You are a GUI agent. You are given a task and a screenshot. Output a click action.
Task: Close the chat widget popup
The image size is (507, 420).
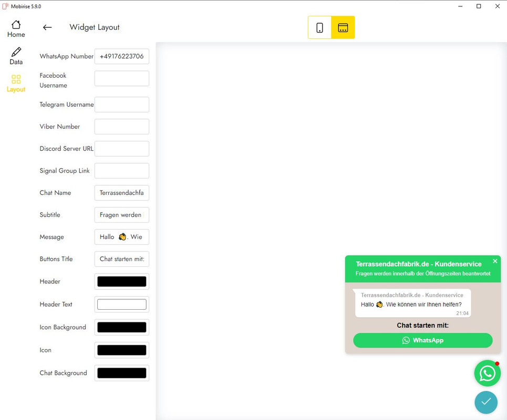(x=495, y=261)
